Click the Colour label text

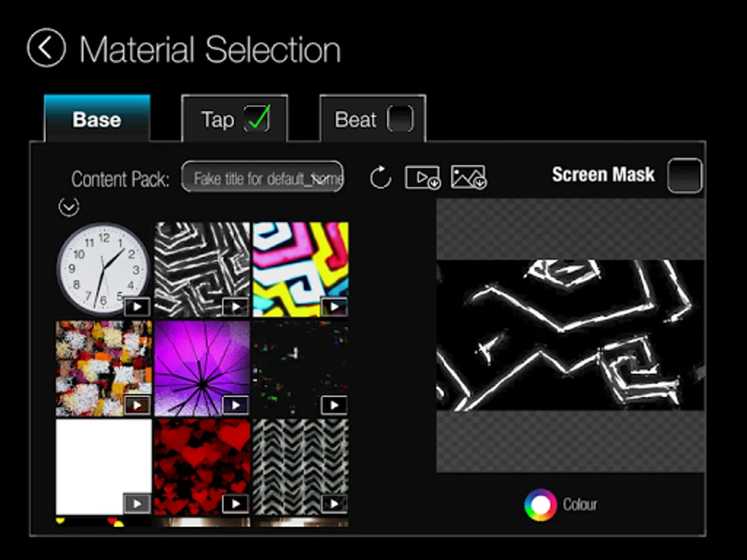[x=580, y=505]
